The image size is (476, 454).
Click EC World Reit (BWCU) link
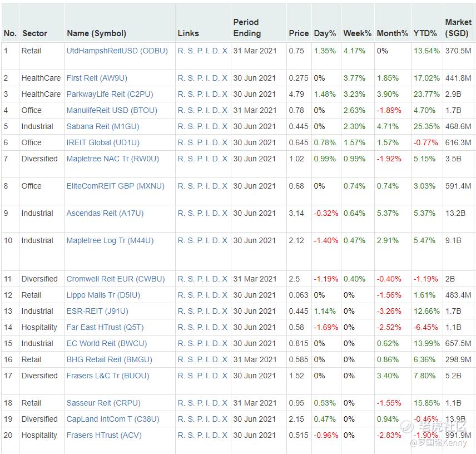(x=107, y=343)
